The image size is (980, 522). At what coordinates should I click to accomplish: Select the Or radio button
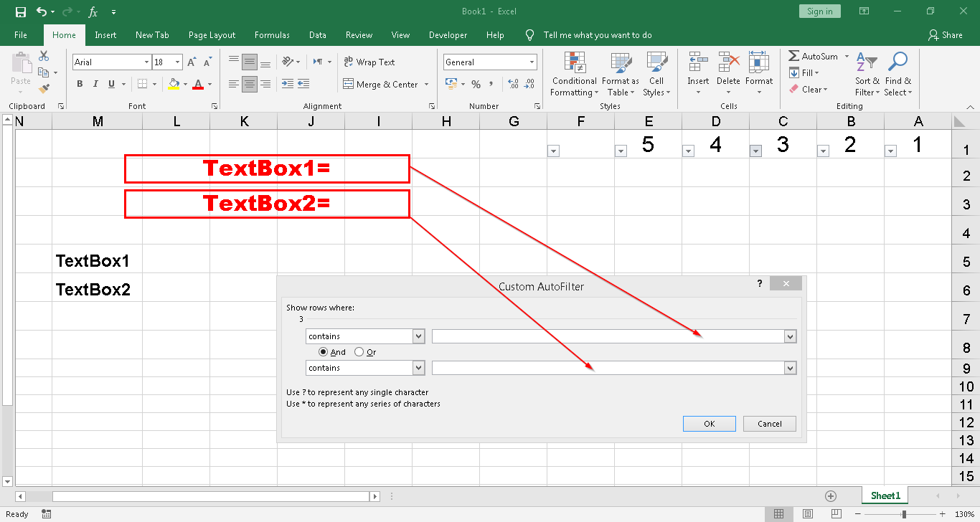click(359, 352)
